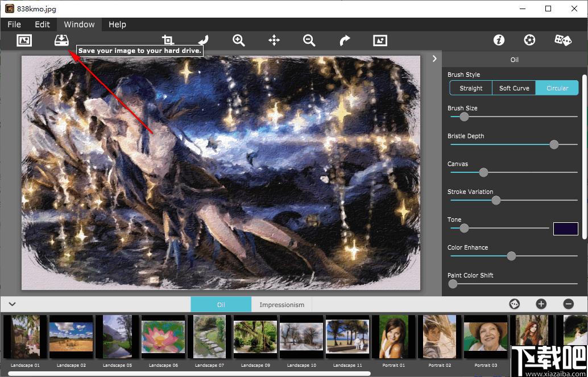
Task: Click the redo curved arrow icon
Action: click(x=345, y=40)
